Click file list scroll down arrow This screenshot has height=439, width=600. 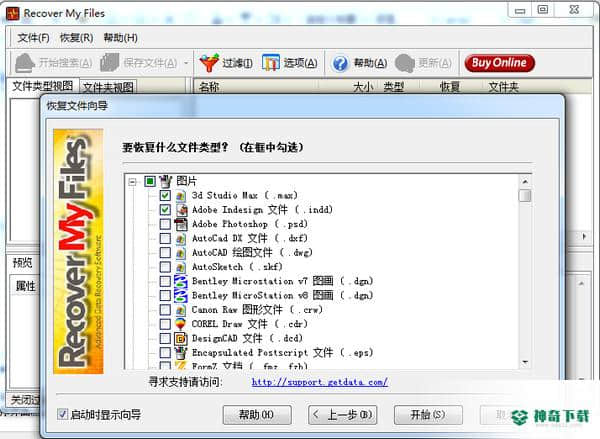tap(525, 362)
